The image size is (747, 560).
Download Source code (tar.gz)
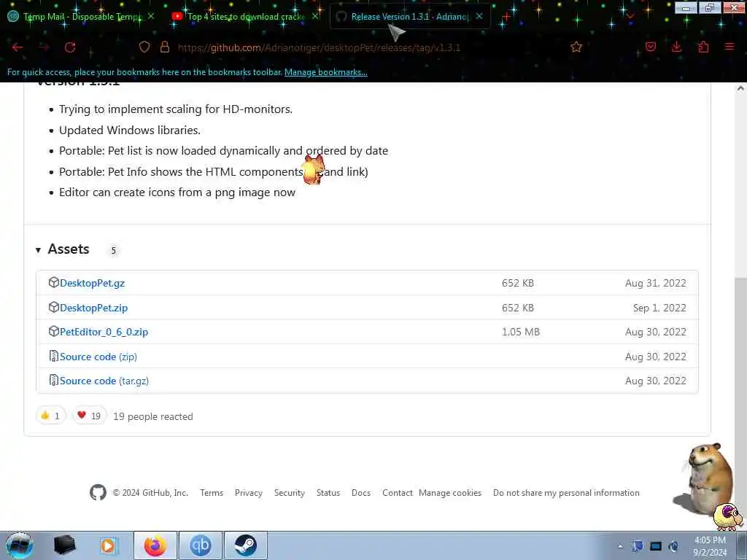pyautogui.click(x=104, y=381)
